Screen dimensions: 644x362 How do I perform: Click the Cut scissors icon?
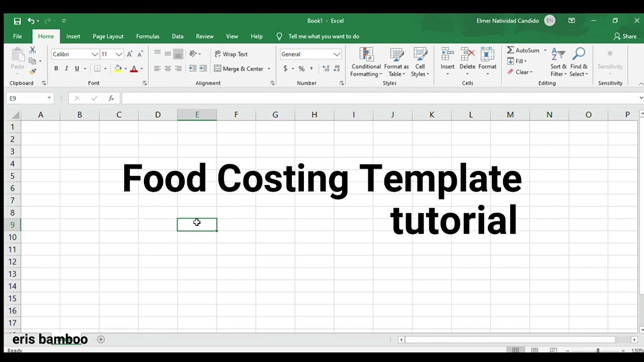[33, 50]
